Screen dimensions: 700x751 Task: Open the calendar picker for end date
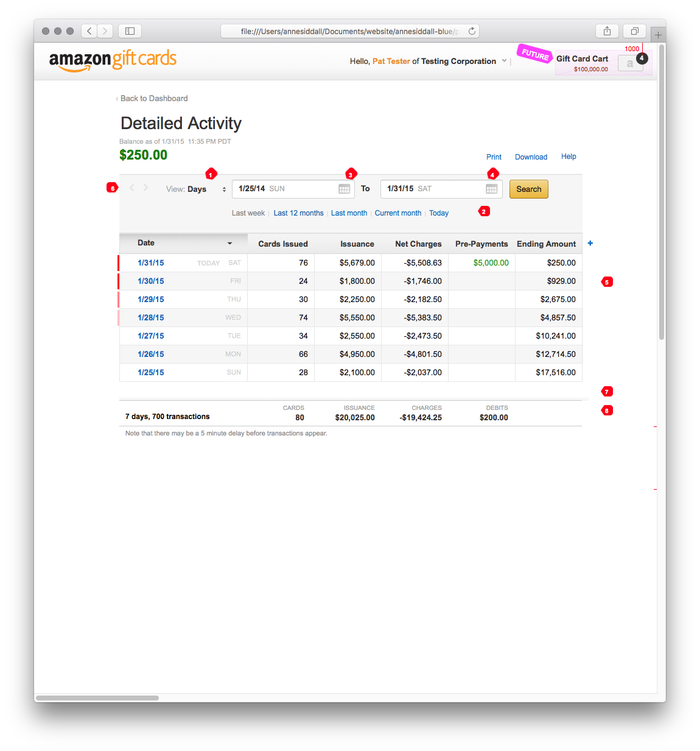[x=492, y=189]
